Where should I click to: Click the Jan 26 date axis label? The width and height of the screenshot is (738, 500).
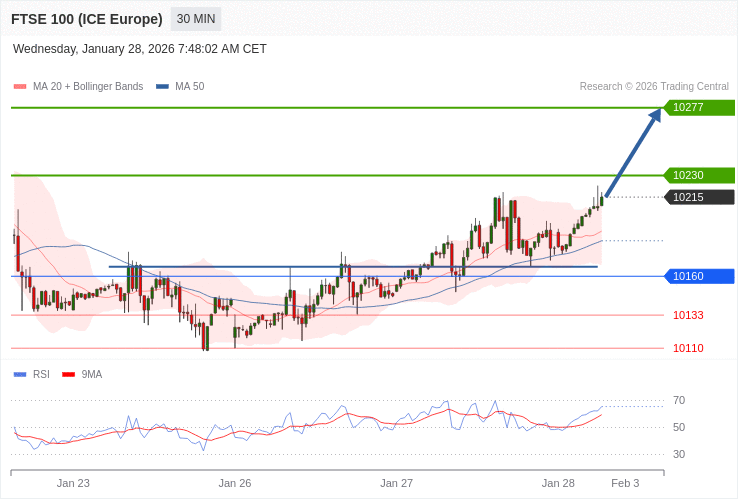(235, 484)
